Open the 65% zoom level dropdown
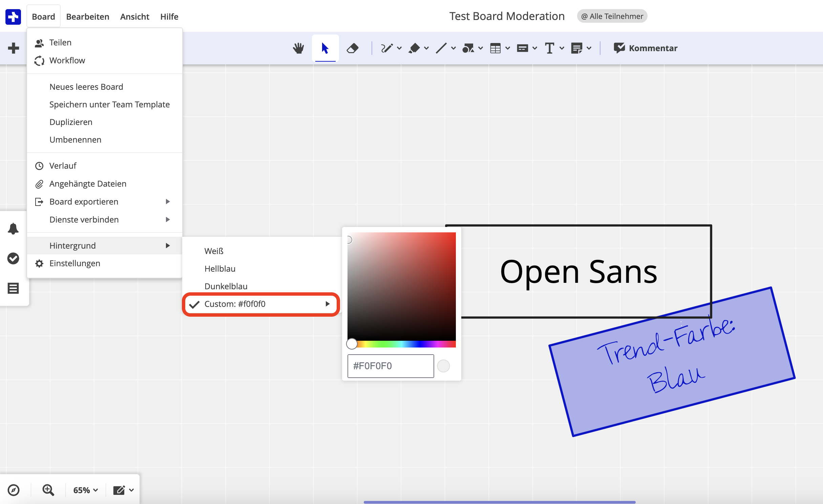823x504 pixels. pyautogui.click(x=85, y=490)
